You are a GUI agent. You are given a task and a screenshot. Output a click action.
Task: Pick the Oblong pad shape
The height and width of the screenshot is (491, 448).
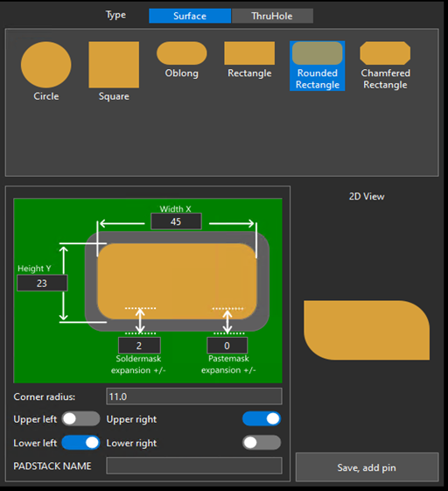(182, 60)
